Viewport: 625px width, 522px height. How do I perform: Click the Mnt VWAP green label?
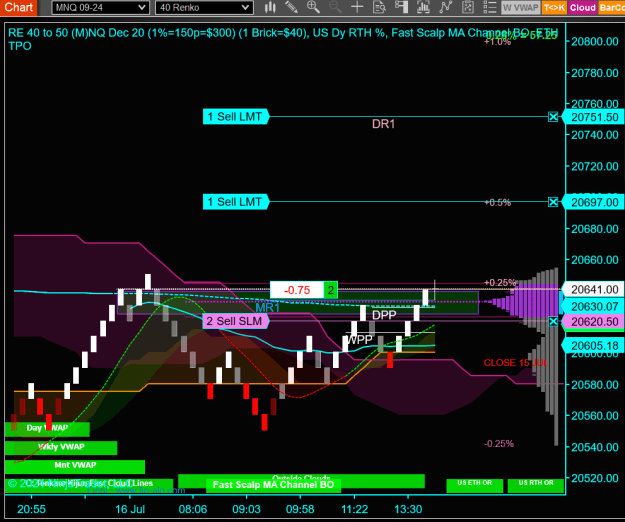click(x=75, y=465)
